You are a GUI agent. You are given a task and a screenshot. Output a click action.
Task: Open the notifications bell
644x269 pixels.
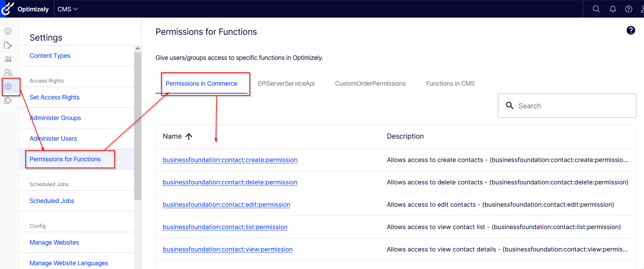point(613,9)
